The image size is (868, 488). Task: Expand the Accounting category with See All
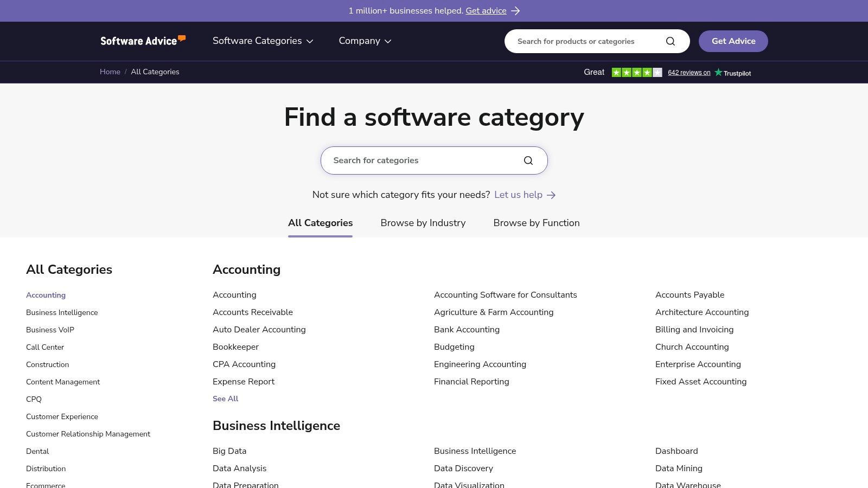(x=225, y=399)
